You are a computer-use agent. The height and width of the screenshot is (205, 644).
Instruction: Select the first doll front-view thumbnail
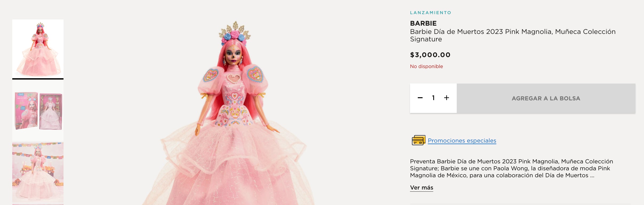38,49
